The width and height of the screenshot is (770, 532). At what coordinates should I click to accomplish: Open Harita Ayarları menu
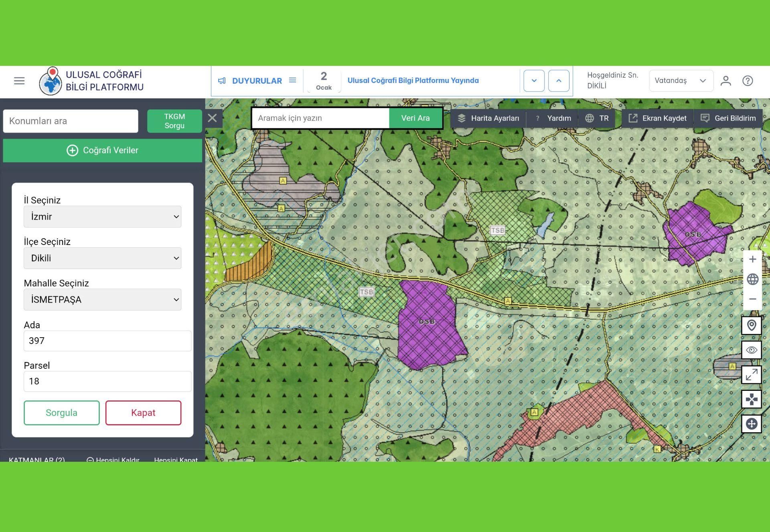(x=488, y=118)
